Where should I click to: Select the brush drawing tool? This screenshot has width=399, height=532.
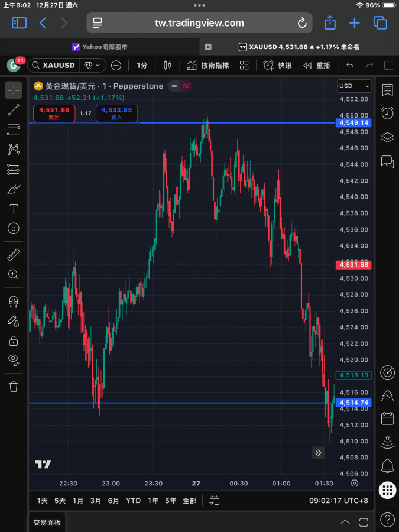click(x=14, y=189)
